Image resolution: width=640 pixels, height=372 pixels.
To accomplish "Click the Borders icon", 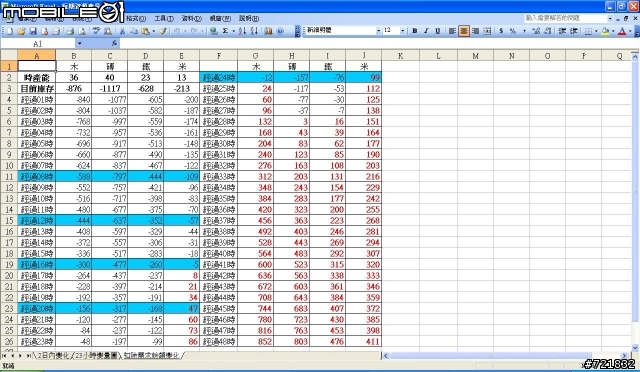I will coord(588,31).
